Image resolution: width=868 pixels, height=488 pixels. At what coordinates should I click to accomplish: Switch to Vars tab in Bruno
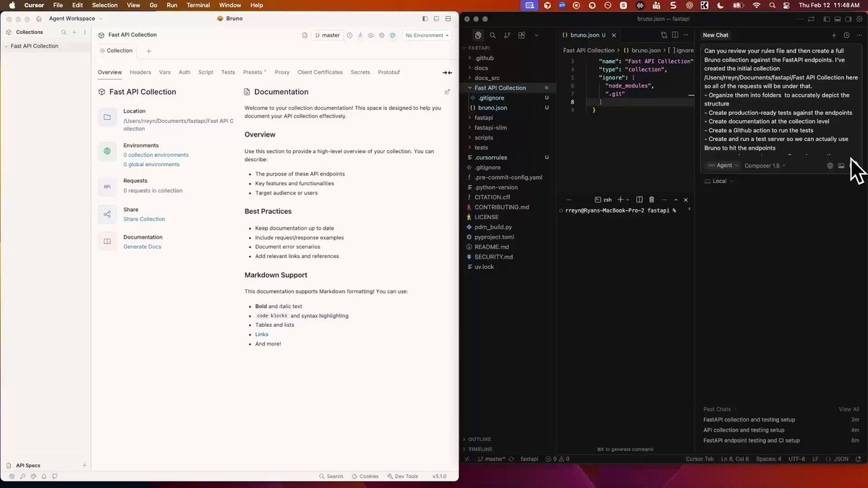[x=165, y=72]
